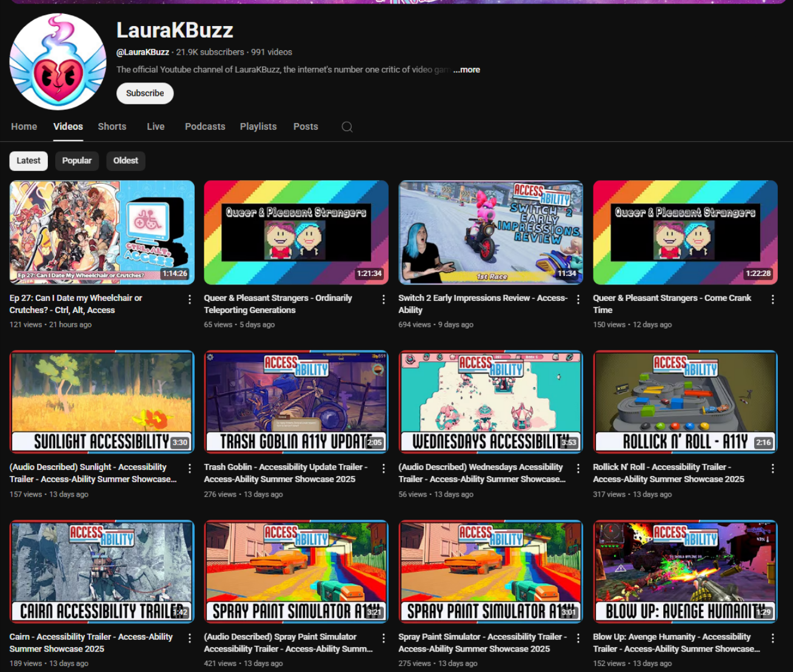Viewport: 793px width, 672px height.
Task: Play the 1:22:28 Queer & Pleasant Strangers thumbnail
Action: click(685, 232)
